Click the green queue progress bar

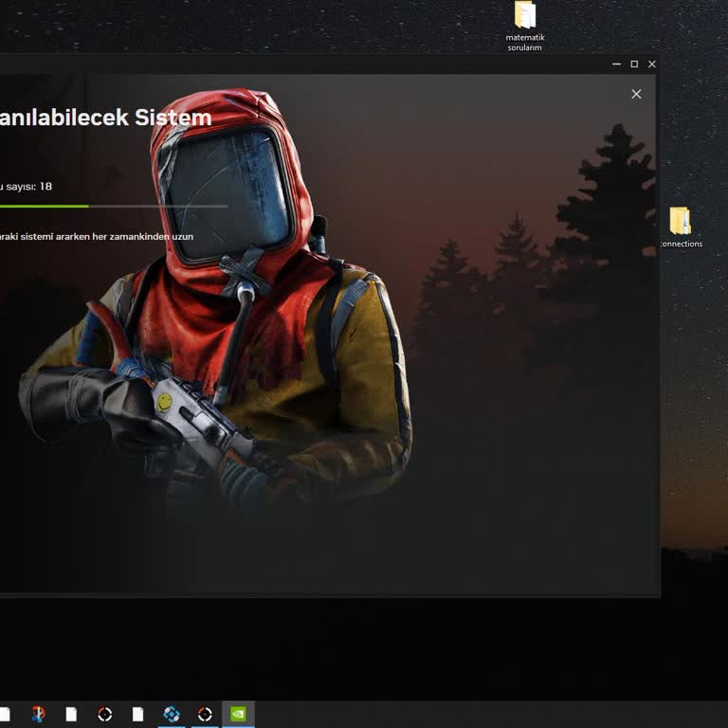[114, 206]
